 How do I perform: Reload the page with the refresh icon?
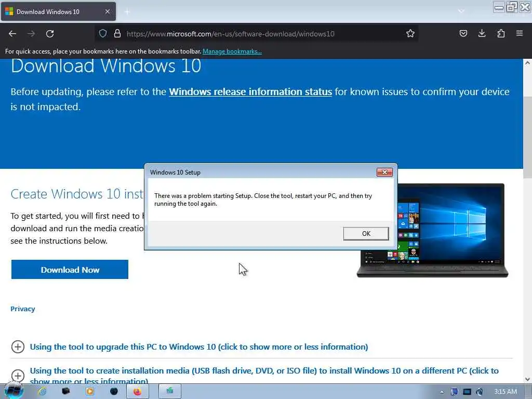[x=50, y=34]
